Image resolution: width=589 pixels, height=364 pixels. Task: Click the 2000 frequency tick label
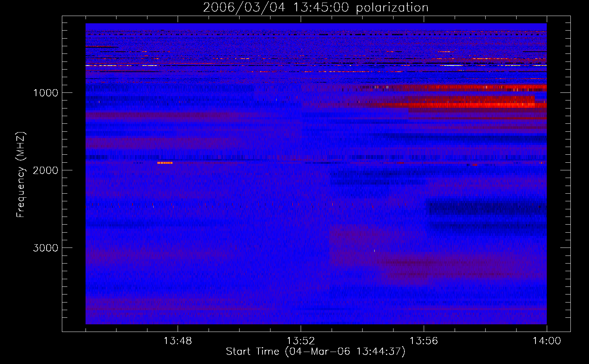[x=46, y=170]
